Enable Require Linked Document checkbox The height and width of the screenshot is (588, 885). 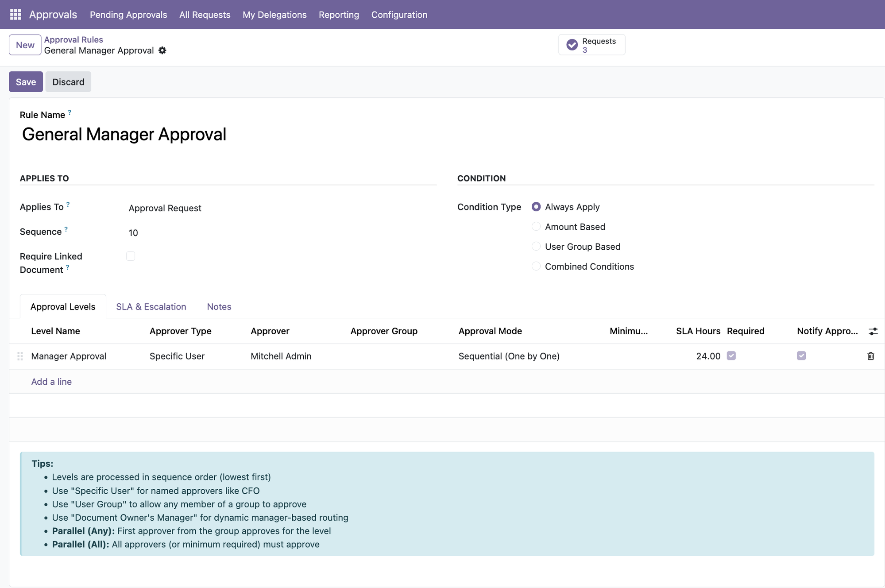(x=131, y=256)
